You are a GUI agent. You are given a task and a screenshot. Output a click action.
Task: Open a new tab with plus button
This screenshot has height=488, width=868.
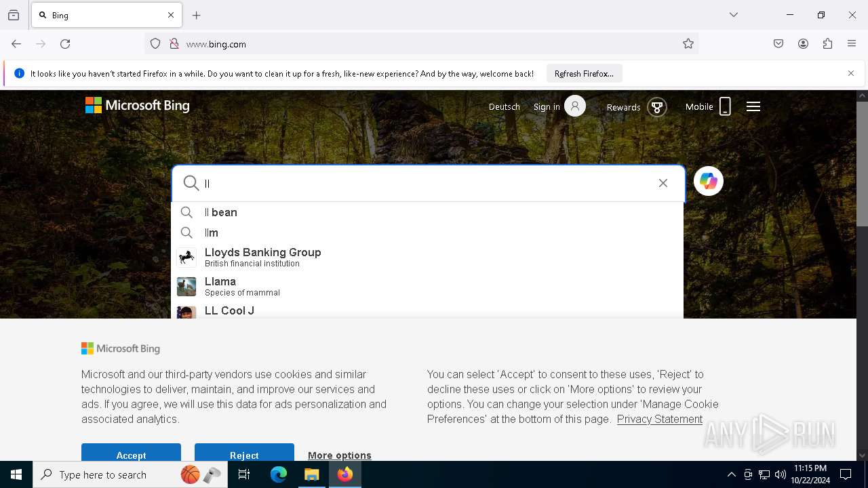tap(197, 15)
